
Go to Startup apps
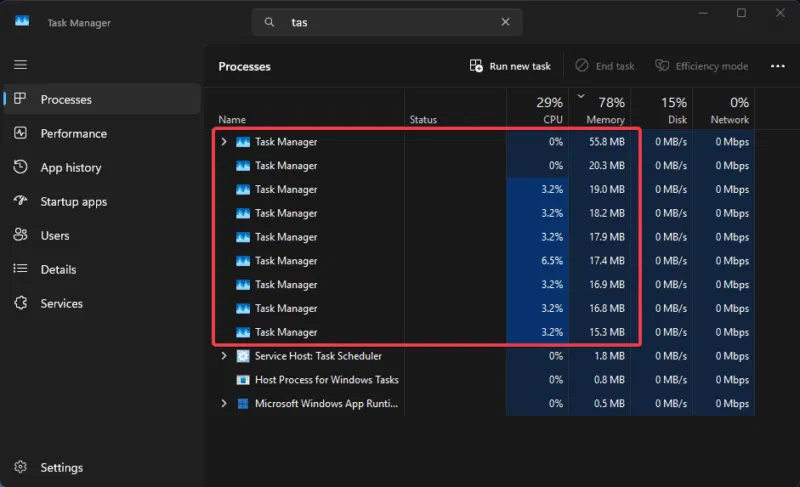coord(102,201)
